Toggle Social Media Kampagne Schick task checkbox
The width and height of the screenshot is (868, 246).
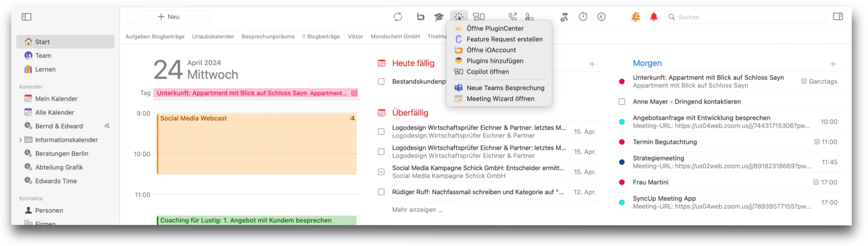coord(381,172)
